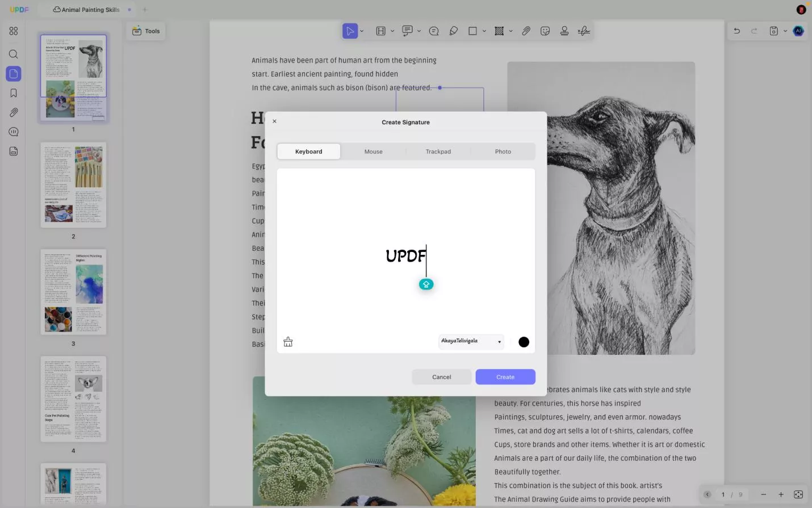Screen dimensions: 812x508
Task: Click the line "This combination is the subject"
Action: (x=578, y=486)
